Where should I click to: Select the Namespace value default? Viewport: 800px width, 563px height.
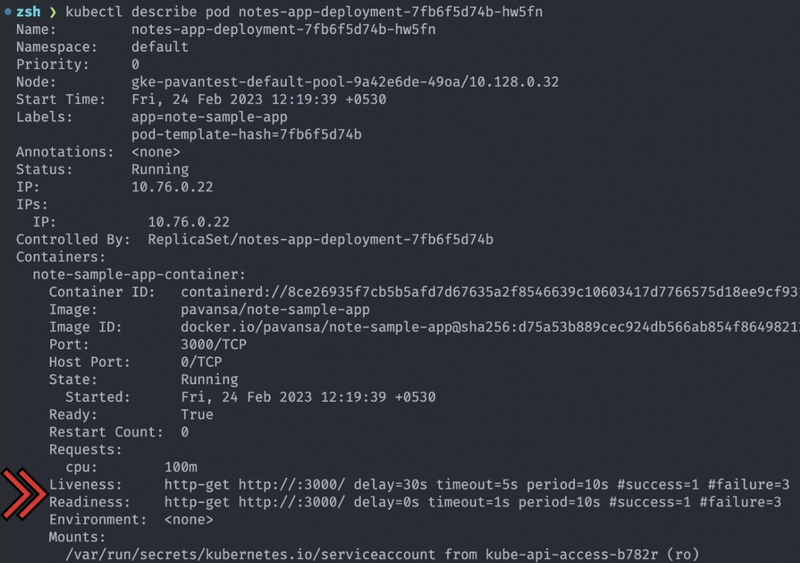[x=160, y=47]
